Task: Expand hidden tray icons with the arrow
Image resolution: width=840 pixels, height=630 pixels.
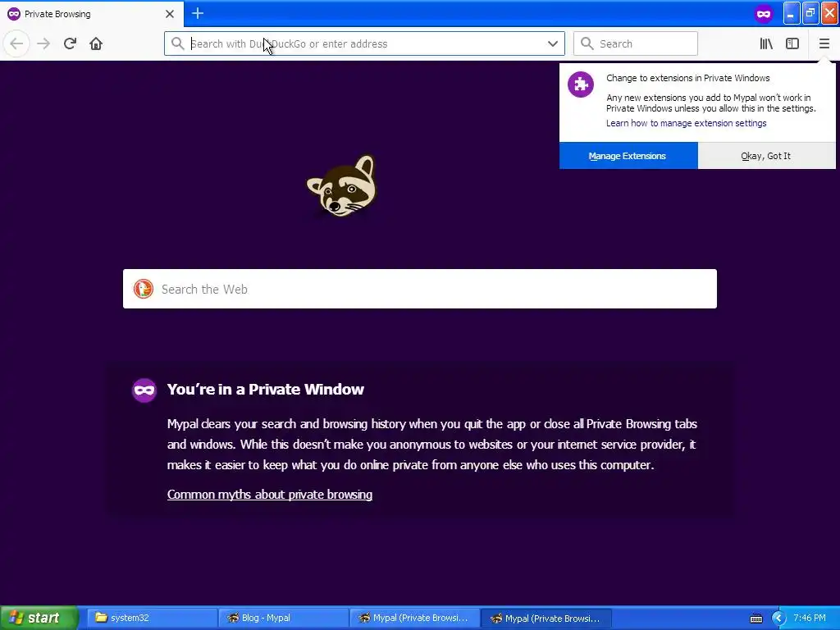Action: [778, 619]
